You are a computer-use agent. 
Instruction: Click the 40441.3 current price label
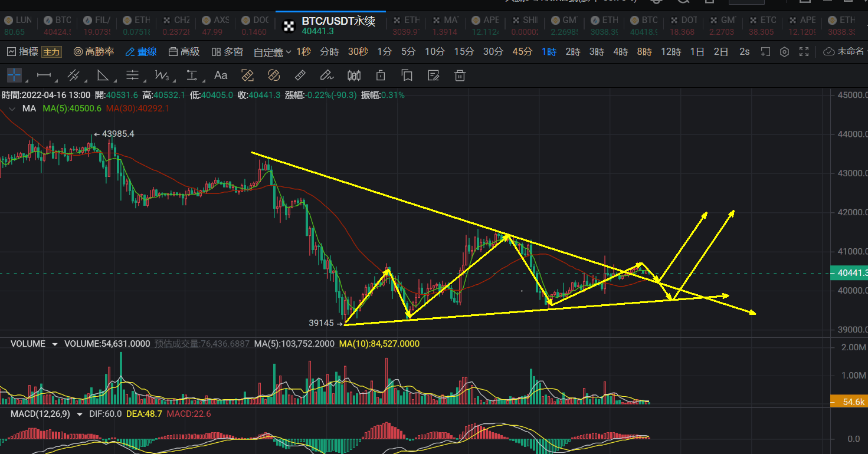[x=850, y=273]
